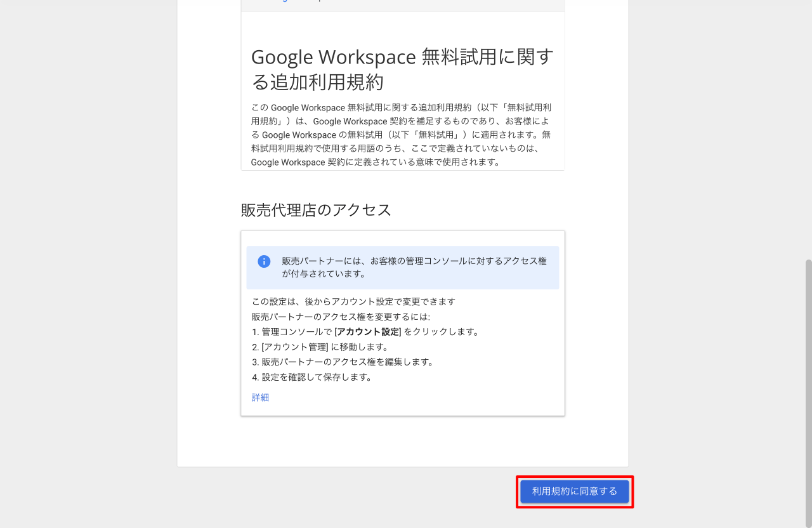Screen dimensions: 812x528
Task: Click the line 販売パートナーのアクセス権を変更するには:
Action: (341, 317)
